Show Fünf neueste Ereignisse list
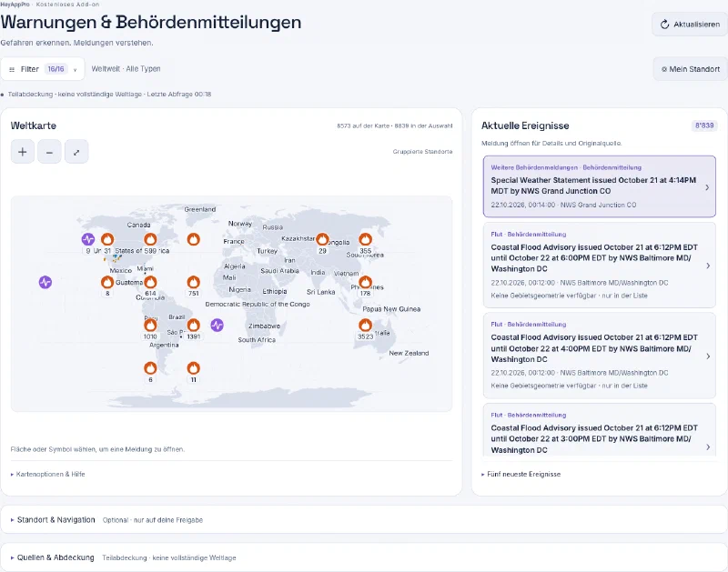The width and height of the screenshot is (728, 572). point(521,474)
